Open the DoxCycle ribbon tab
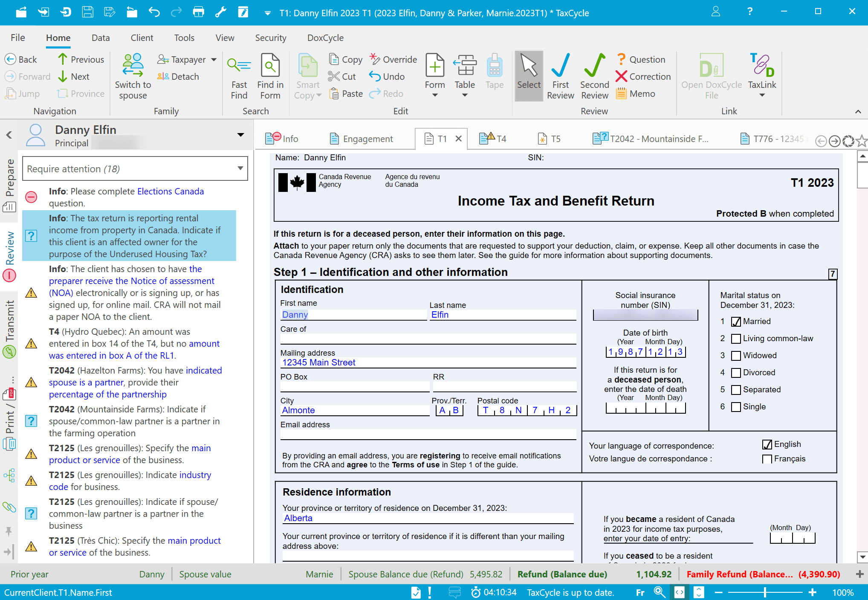 pyautogui.click(x=325, y=38)
